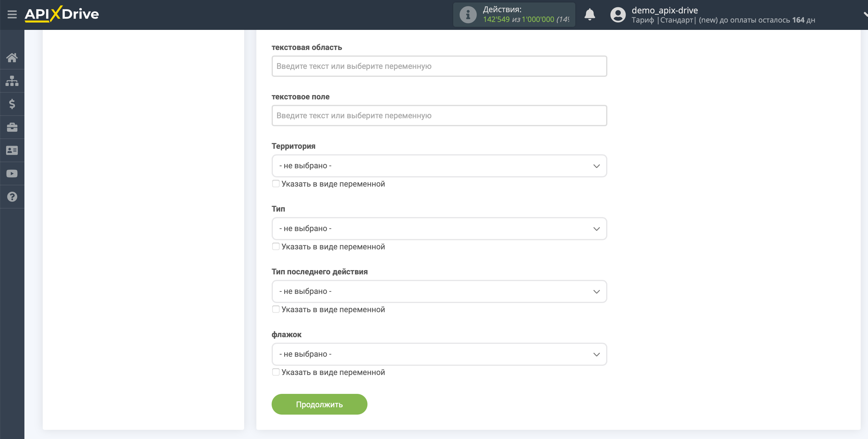Image resolution: width=868 pixels, height=439 pixels.
Task: Open the help question mark icon
Action: (12, 197)
